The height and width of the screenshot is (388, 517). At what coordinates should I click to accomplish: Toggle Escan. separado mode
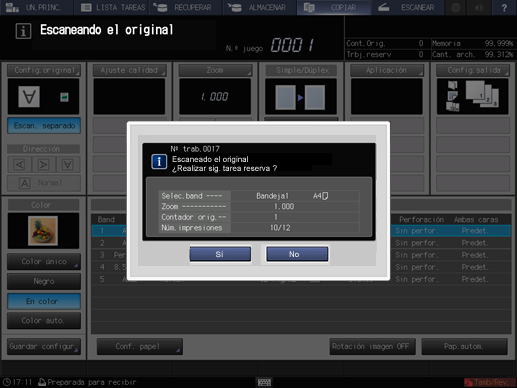[44, 126]
